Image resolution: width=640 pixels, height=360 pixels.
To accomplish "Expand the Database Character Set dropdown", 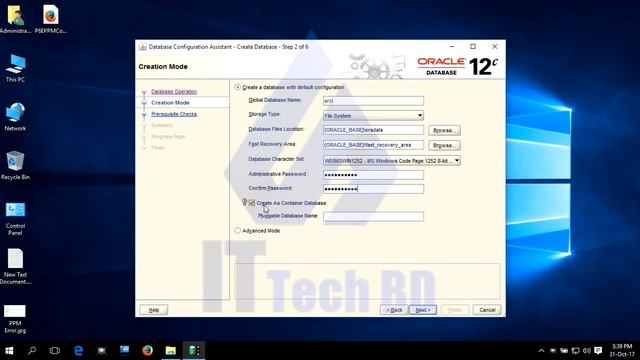I will pos(457,161).
